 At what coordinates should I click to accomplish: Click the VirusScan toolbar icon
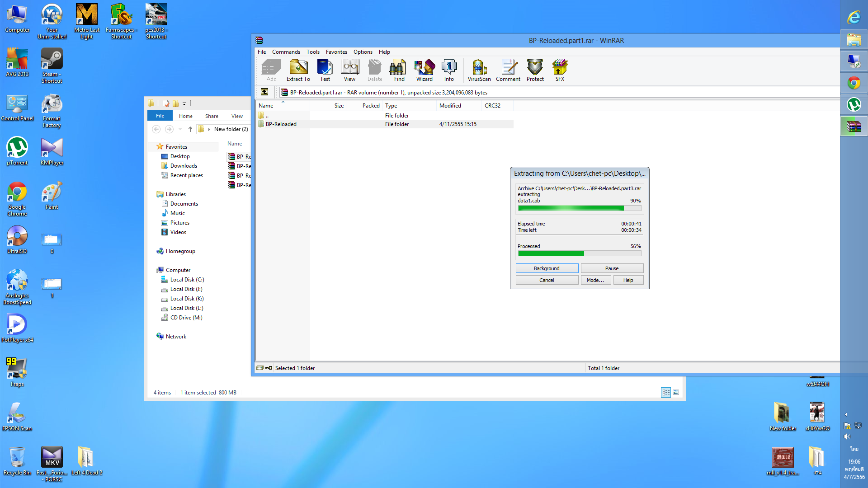click(x=479, y=70)
